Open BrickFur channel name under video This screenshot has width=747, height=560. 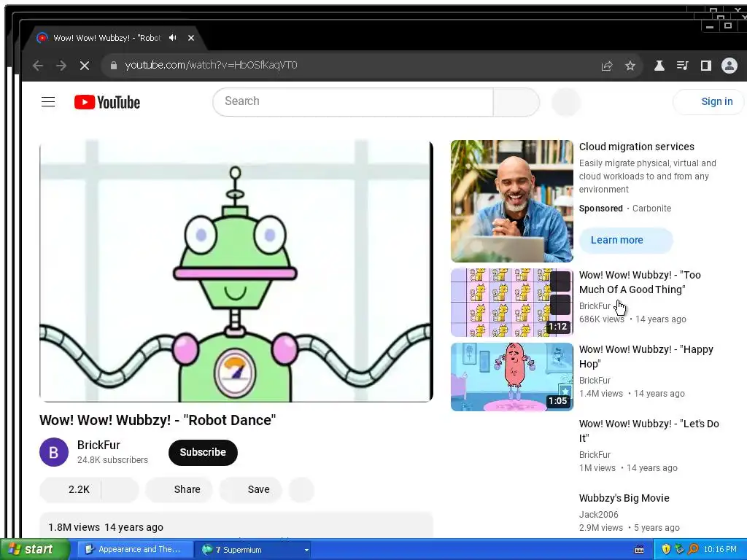(98, 445)
